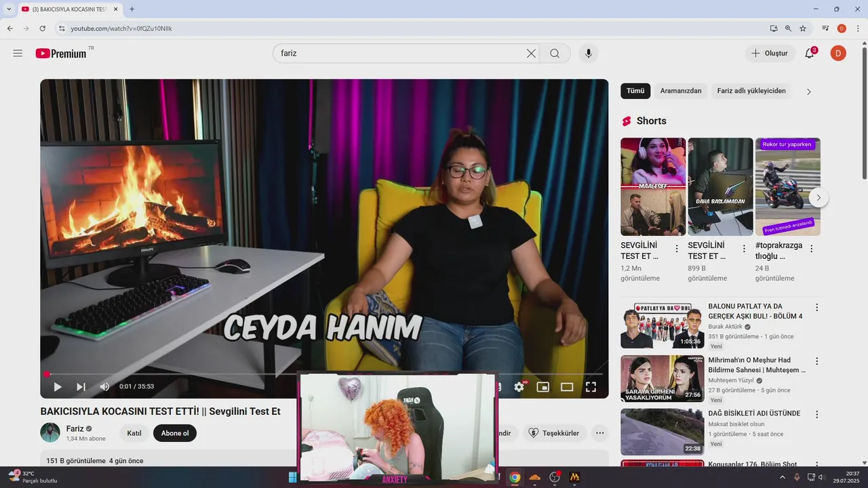Skip to next video in player
Viewport: 868px width, 488px height.
click(81, 387)
